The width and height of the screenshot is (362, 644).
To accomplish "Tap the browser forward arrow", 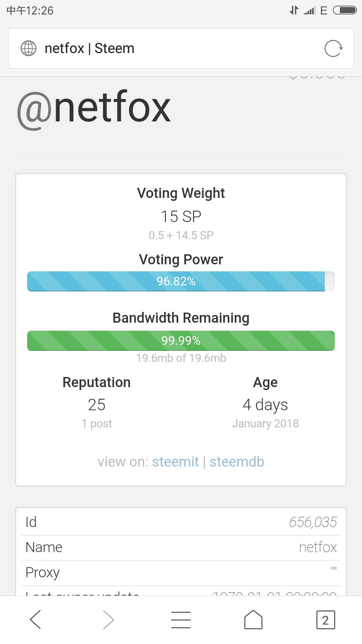I will (108, 619).
